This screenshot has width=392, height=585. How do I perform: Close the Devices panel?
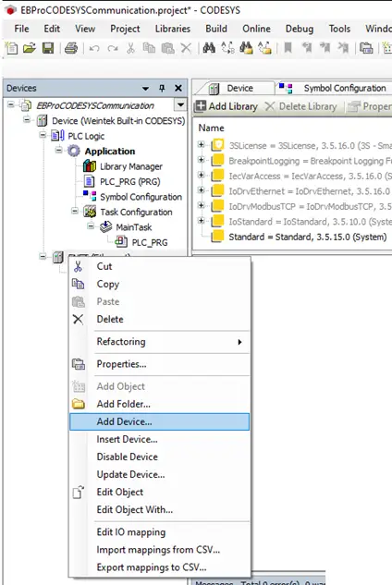178,88
